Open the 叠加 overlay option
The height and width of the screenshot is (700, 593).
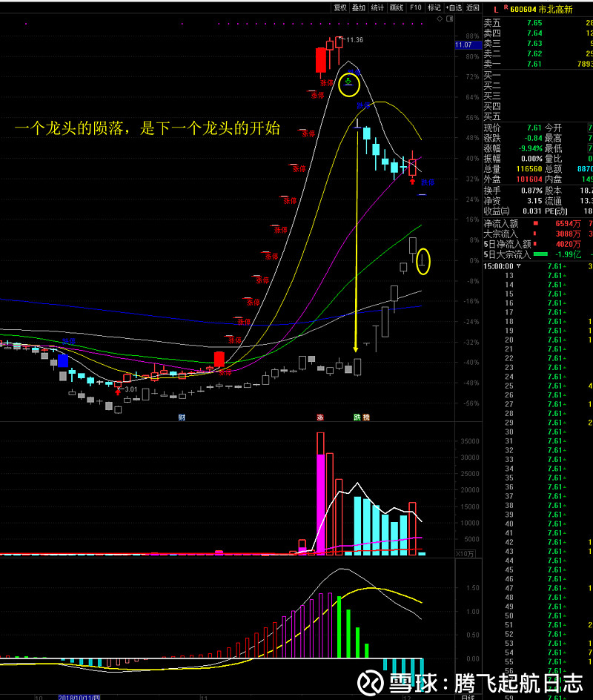(359, 7)
